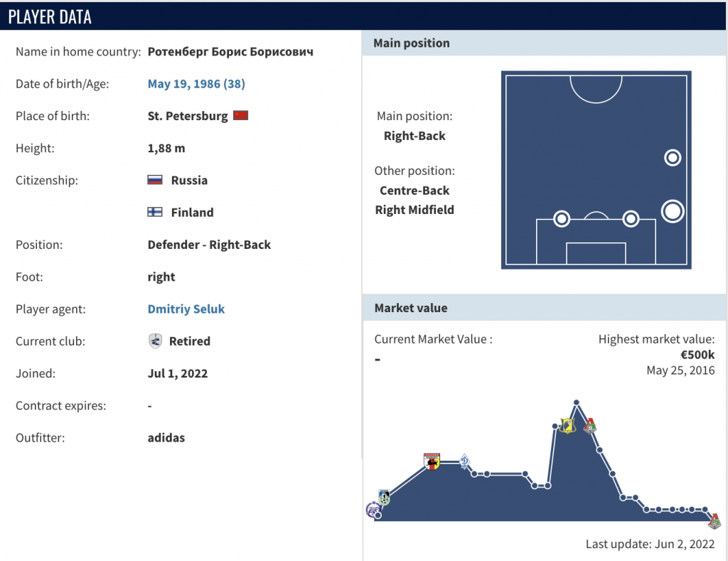
Task: Click the Lokomotiv crest beside the chart peak
Action: [589, 425]
